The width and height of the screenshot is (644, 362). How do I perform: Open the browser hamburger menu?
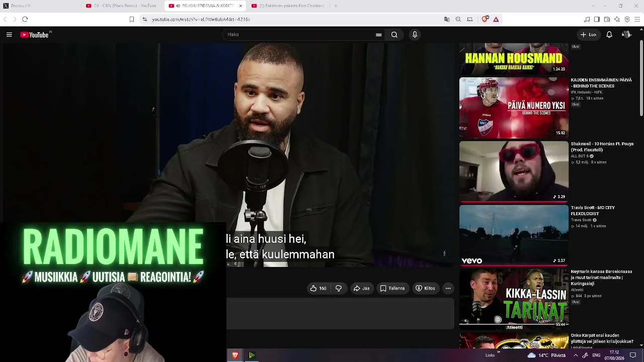tap(637, 19)
